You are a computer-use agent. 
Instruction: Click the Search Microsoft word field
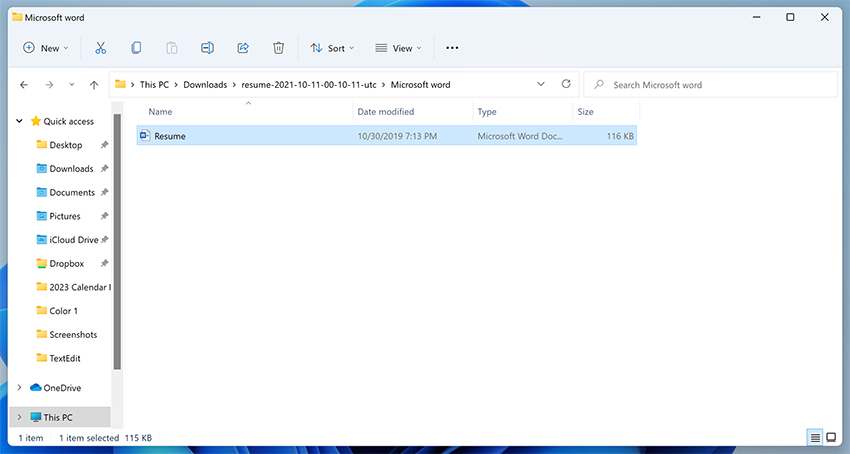point(711,85)
